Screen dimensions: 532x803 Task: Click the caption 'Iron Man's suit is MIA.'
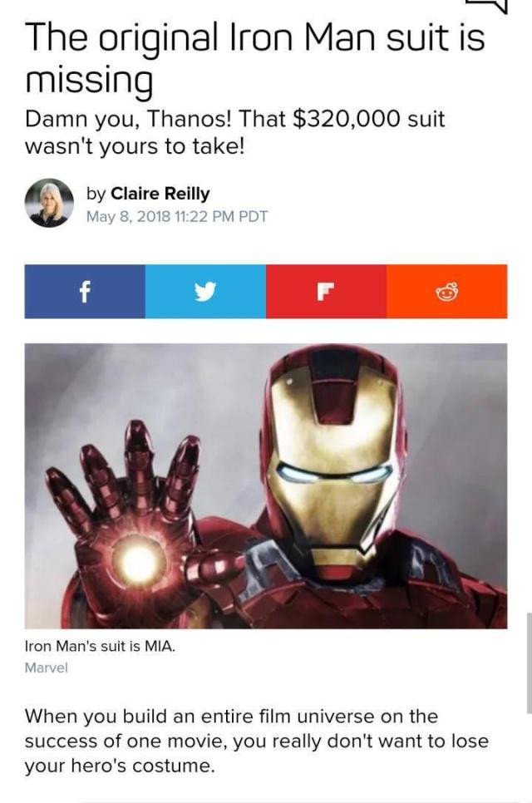click(x=100, y=646)
